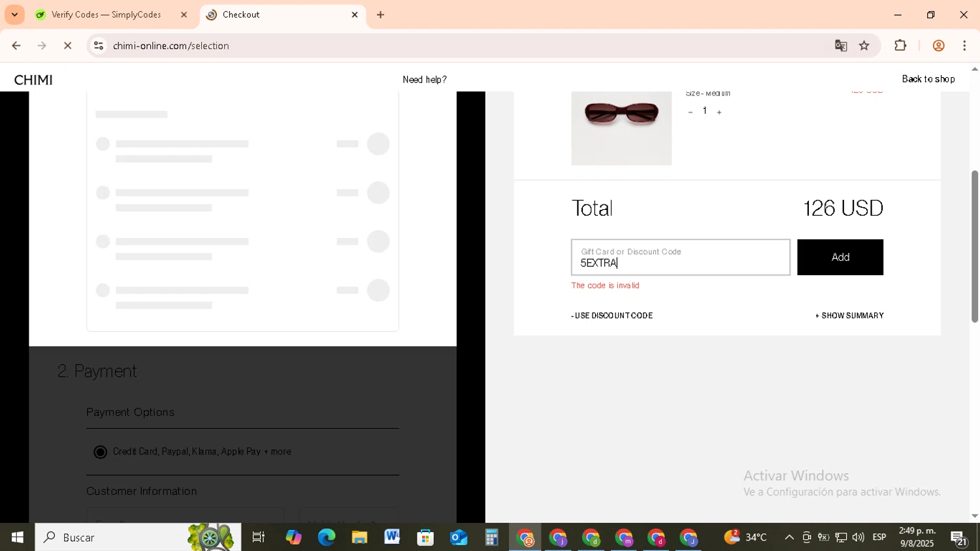The height and width of the screenshot is (551, 980).
Task: Open the tab search dropdown arrow
Action: click(x=14, y=14)
